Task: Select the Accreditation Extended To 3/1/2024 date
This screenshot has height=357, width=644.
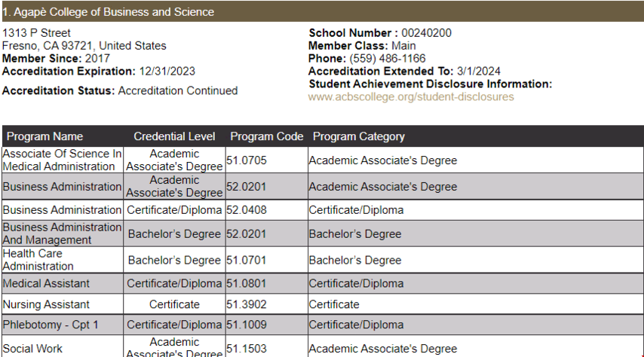Action: (479, 71)
